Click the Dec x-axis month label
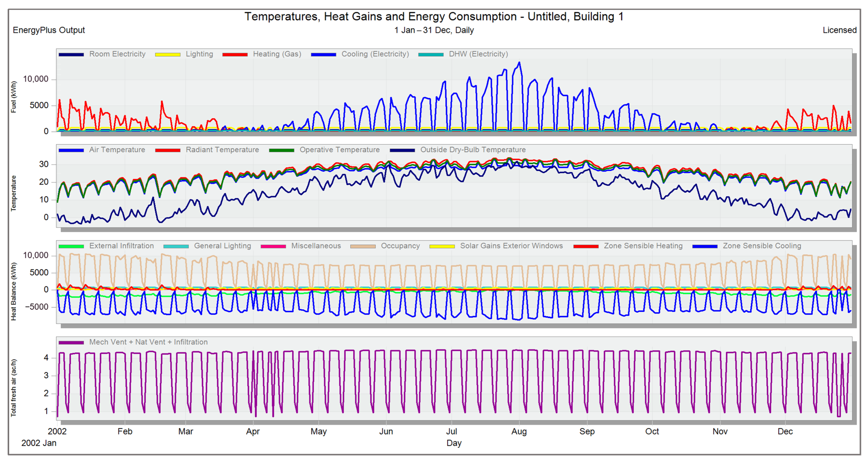 [x=785, y=431]
